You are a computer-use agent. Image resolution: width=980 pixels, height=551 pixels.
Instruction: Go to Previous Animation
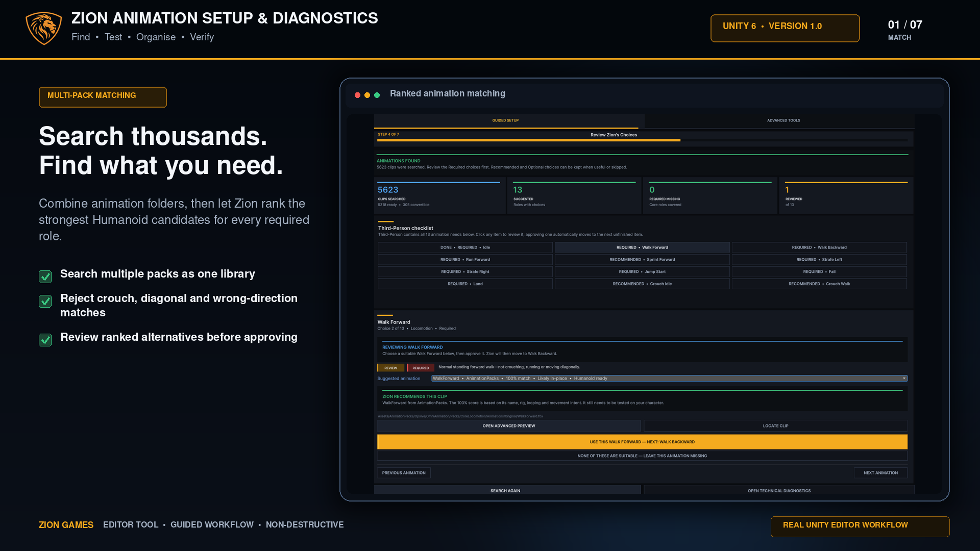(x=404, y=473)
